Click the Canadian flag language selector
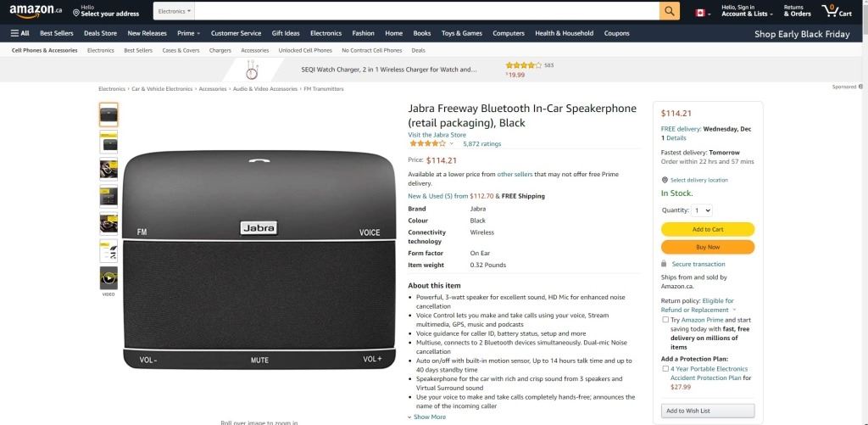This screenshot has height=425, width=868. click(x=703, y=13)
